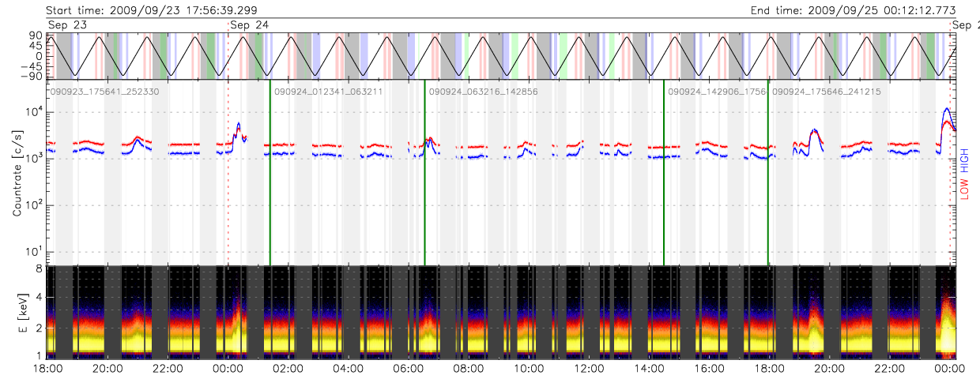Select the 02:00 time axis tick
The height and width of the screenshot is (379, 980).
288,368
